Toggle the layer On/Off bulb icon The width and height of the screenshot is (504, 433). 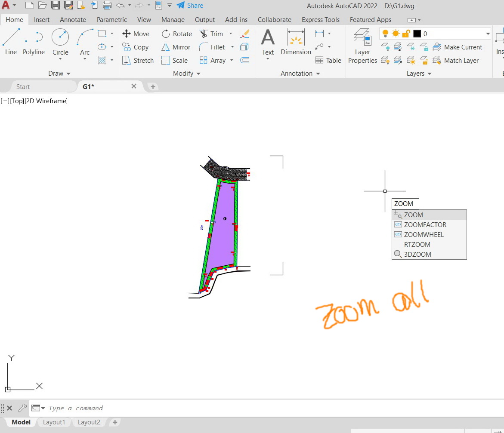point(385,34)
